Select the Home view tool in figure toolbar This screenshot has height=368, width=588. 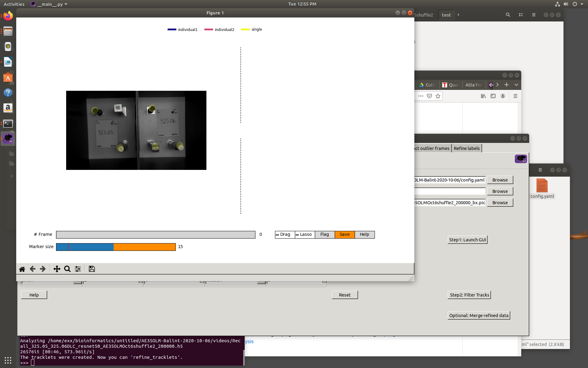click(22, 269)
